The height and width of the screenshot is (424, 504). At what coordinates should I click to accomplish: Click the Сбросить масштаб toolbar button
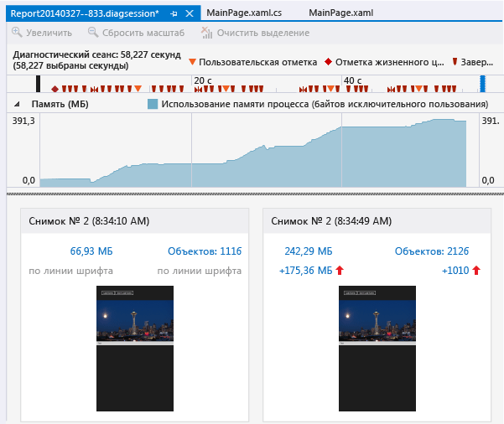point(137,33)
